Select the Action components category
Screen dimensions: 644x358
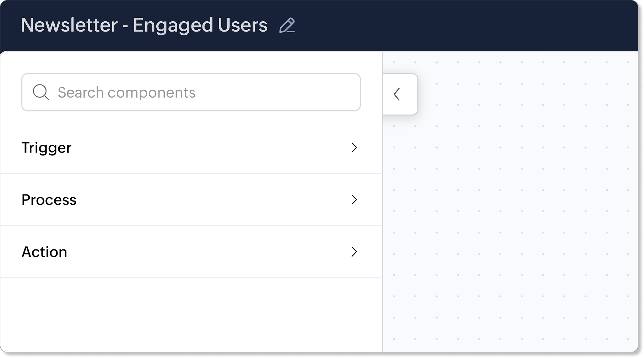tap(191, 252)
